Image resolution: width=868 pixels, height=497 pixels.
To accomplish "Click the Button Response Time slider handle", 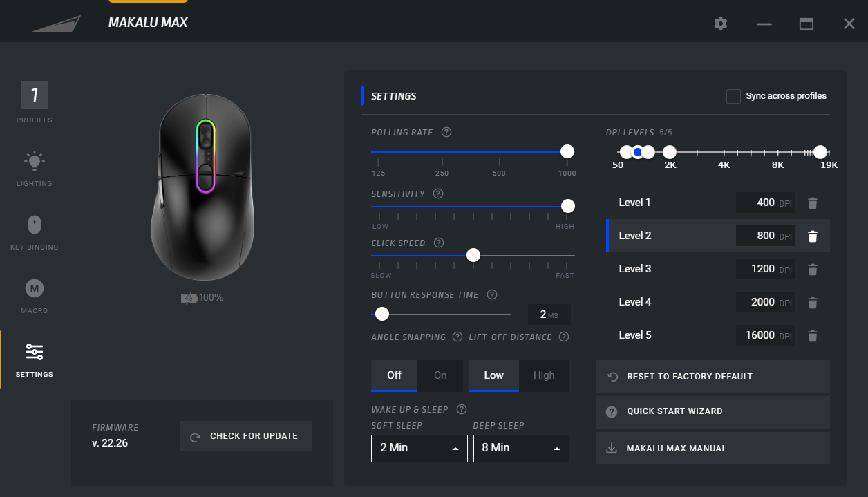I will tap(382, 315).
